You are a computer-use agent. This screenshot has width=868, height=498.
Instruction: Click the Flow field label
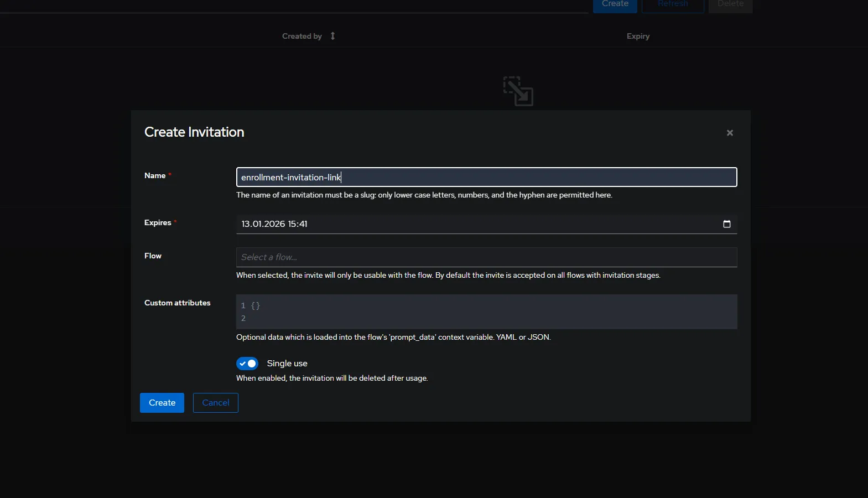(153, 256)
